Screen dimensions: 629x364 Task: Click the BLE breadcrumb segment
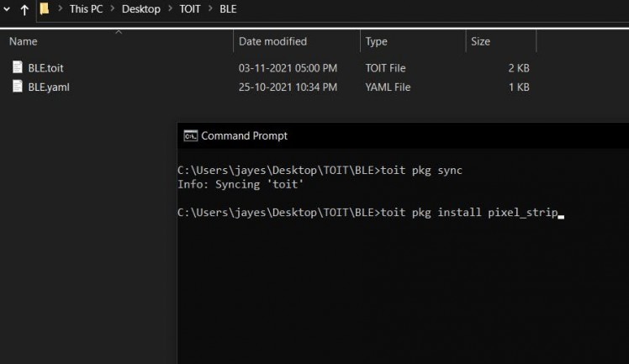pyautogui.click(x=227, y=11)
